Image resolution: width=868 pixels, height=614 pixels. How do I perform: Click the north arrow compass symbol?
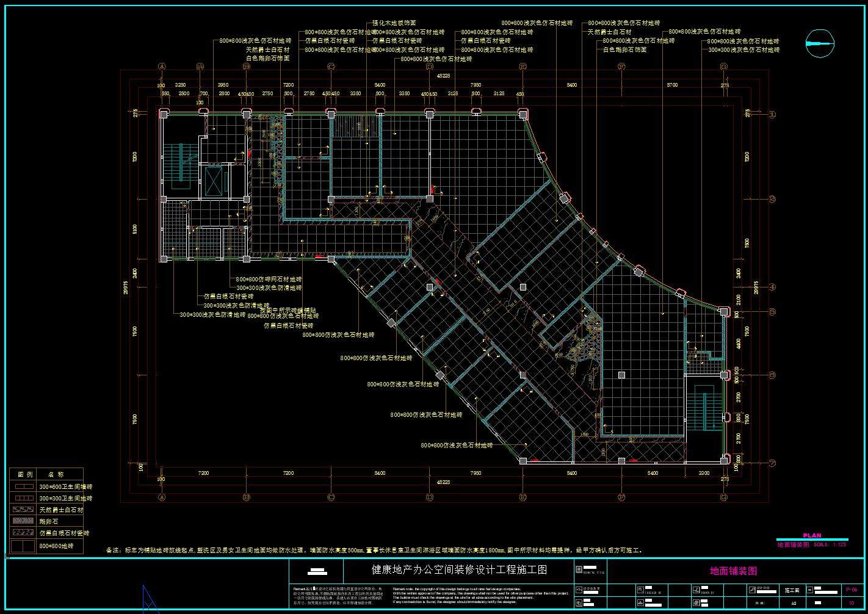click(x=820, y=43)
